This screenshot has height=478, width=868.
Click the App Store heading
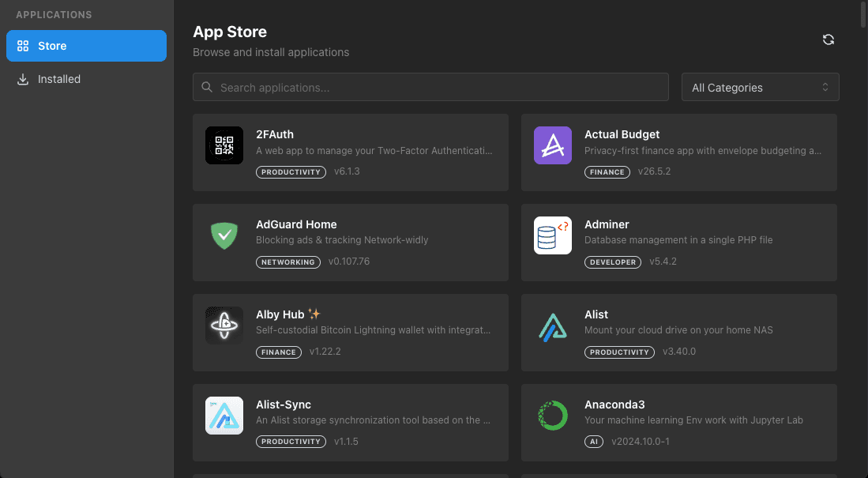(230, 32)
